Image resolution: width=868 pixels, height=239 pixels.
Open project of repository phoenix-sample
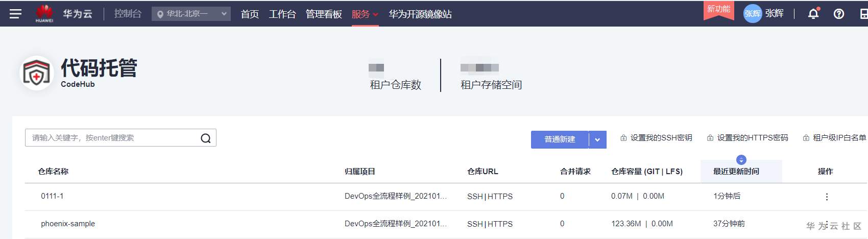tap(396, 224)
